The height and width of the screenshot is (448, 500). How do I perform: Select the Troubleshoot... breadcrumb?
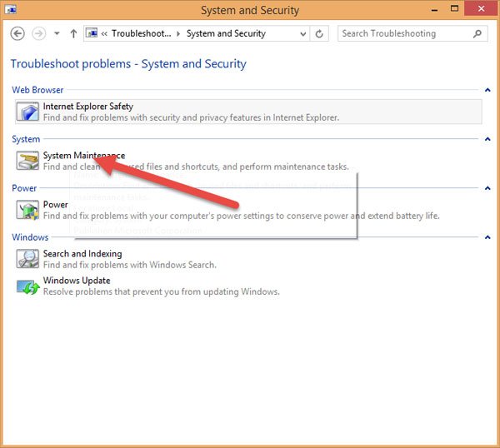pos(142,33)
